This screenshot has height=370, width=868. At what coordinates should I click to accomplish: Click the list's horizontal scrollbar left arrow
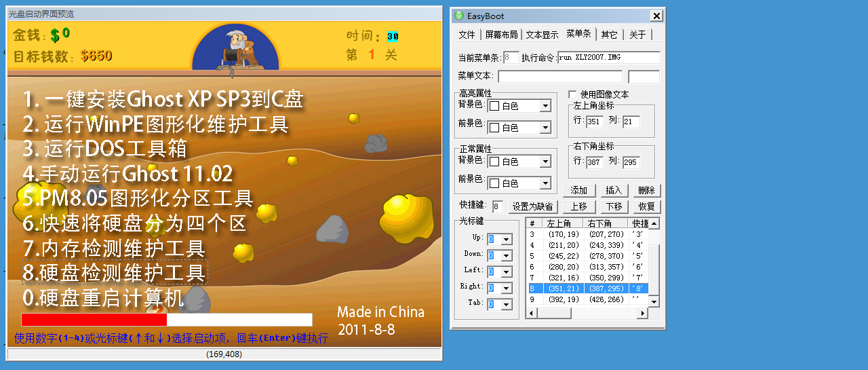(532, 313)
